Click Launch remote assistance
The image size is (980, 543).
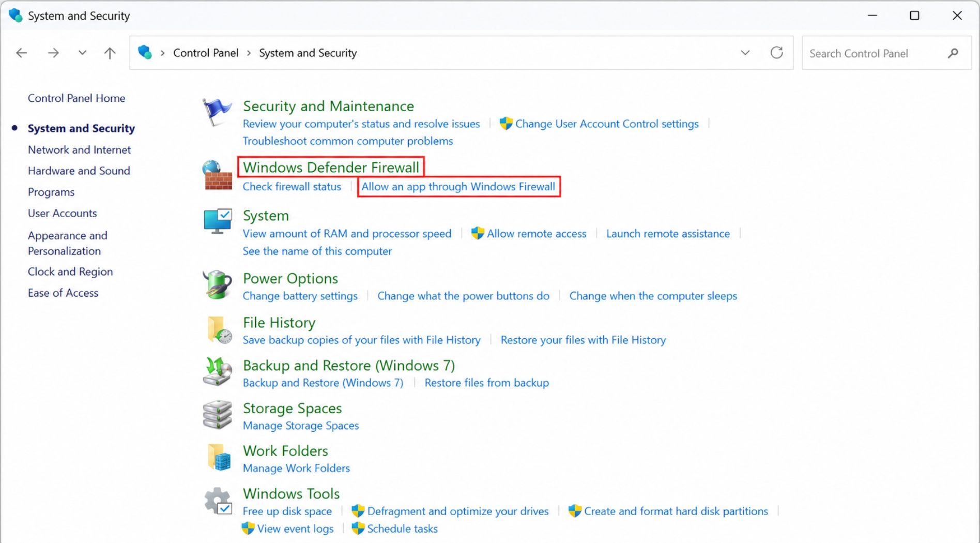(668, 234)
